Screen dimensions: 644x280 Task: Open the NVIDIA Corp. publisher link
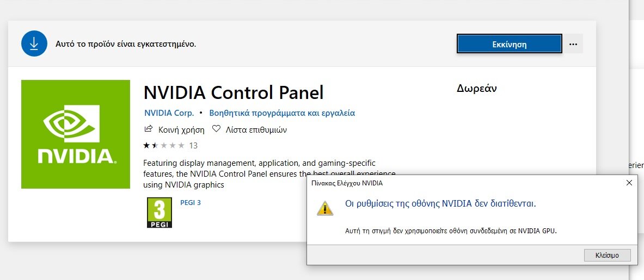(169, 113)
